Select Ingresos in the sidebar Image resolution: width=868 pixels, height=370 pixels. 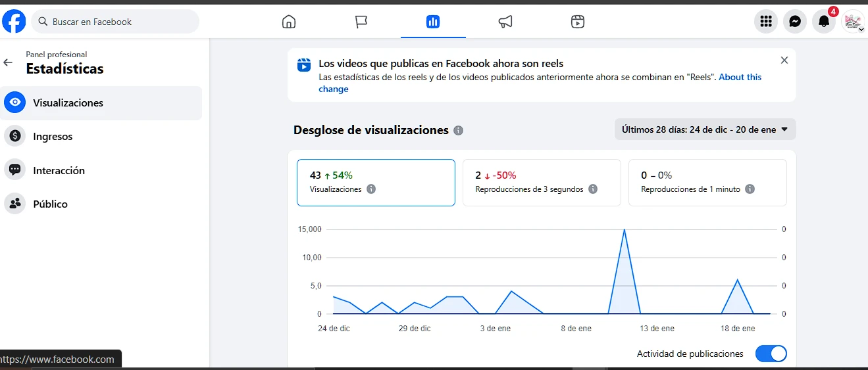pyautogui.click(x=53, y=137)
